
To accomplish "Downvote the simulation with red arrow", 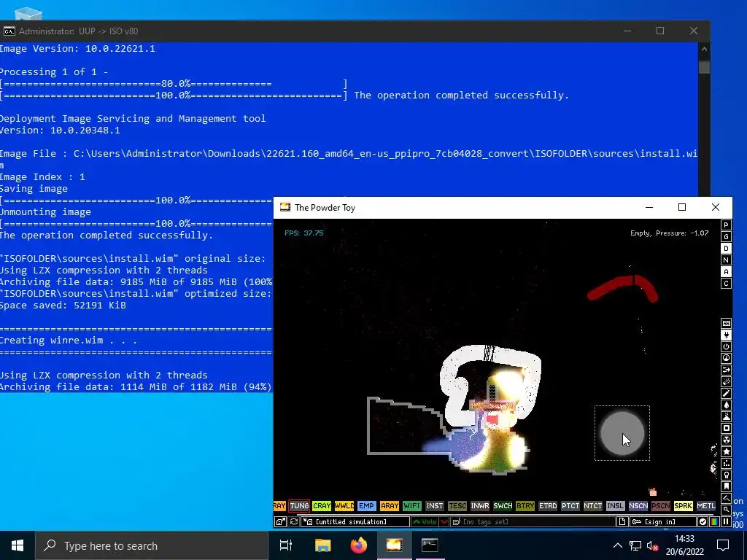I will tap(444, 522).
